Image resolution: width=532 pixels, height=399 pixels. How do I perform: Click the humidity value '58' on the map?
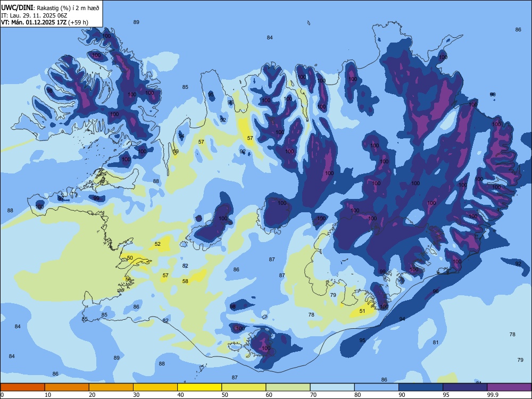point(185,281)
